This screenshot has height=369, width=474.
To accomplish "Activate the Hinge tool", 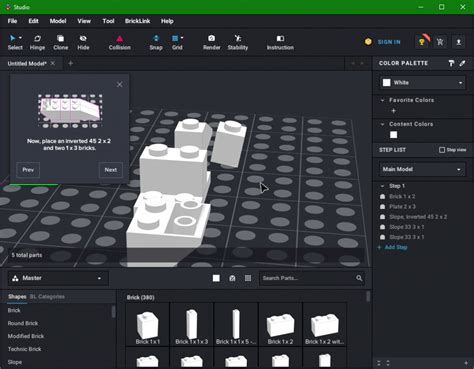I will (37, 42).
